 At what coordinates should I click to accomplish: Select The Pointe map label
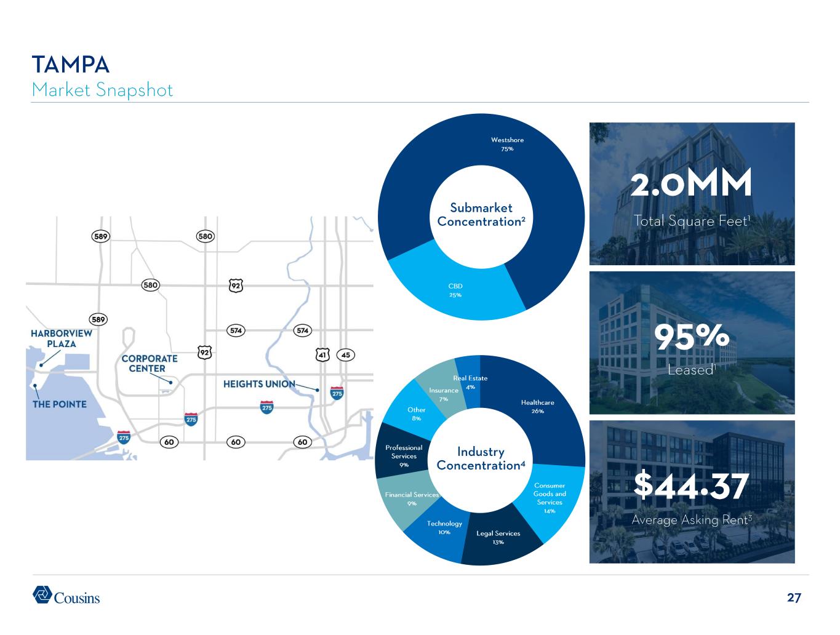click(x=59, y=404)
